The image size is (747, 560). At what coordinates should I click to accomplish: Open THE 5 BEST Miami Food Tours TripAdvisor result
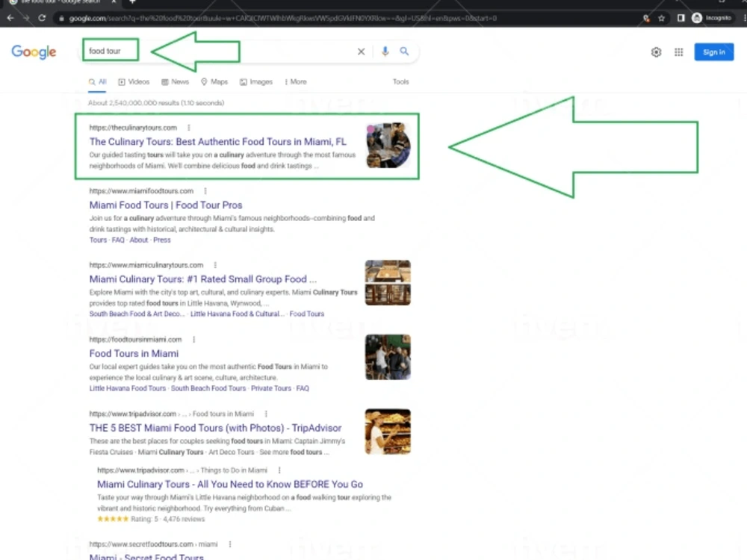pos(215,428)
